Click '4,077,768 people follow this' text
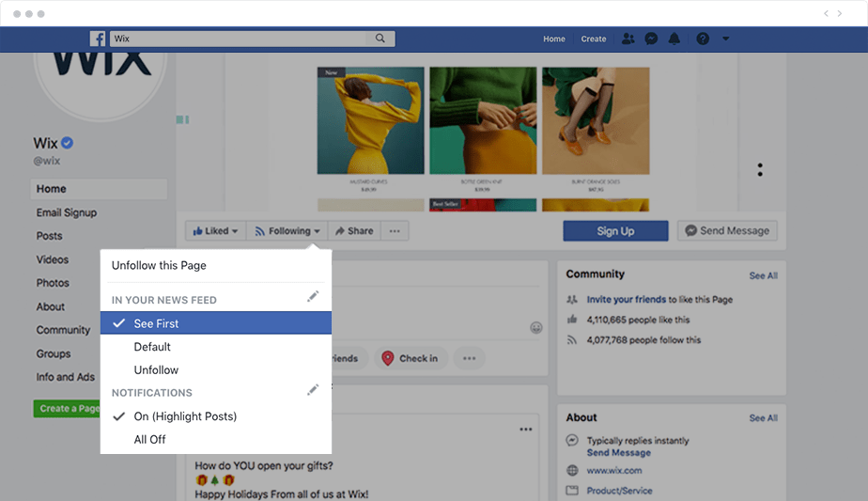 pos(643,339)
